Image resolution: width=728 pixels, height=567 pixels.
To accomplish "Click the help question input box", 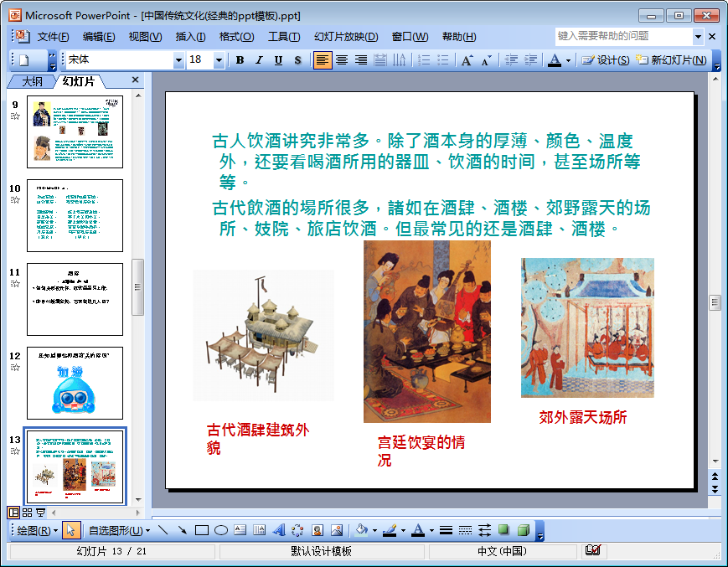I will click(x=624, y=36).
